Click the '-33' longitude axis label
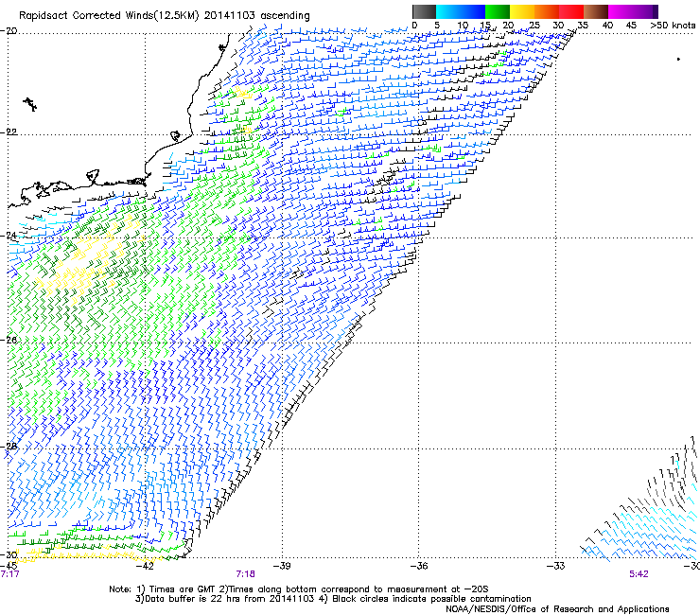700x615 pixels. click(x=556, y=566)
